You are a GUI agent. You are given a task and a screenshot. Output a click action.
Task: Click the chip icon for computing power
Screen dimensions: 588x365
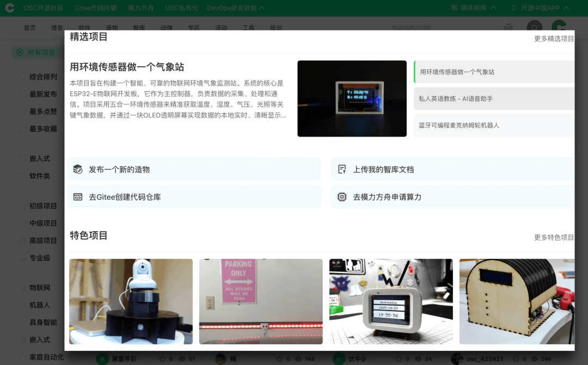click(342, 197)
